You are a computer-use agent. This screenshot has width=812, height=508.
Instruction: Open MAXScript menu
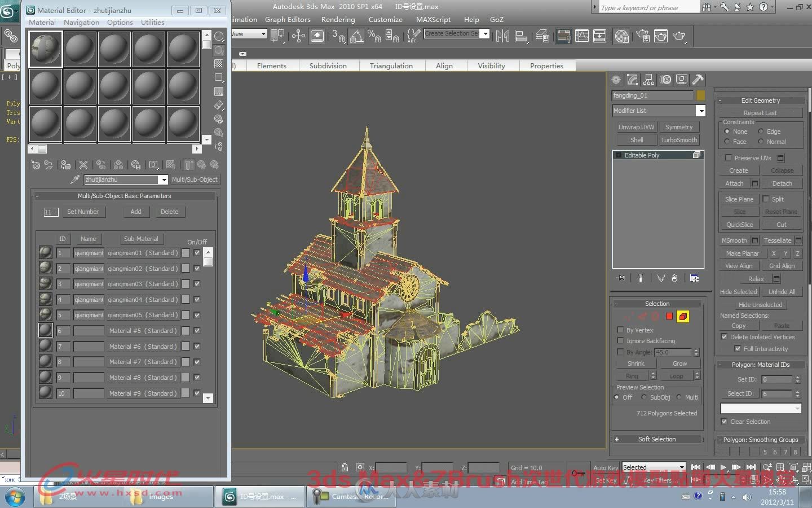tap(433, 19)
